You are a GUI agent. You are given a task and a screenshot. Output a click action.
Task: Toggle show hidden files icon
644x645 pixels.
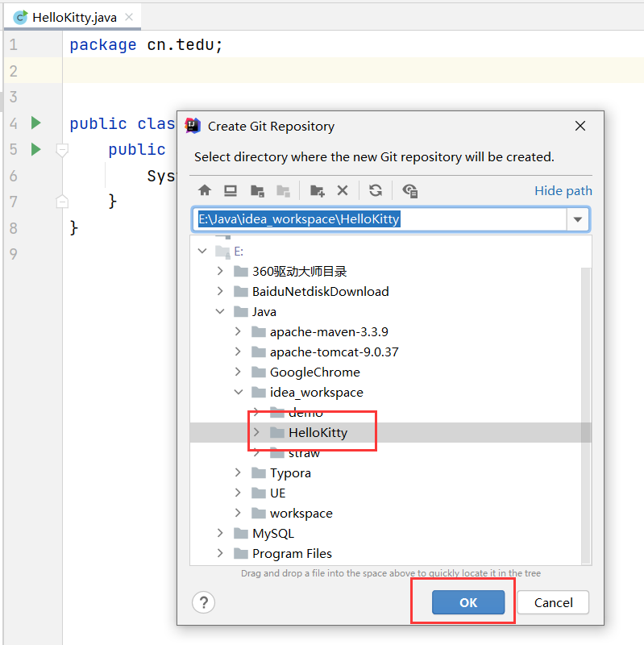pyautogui.click(x=410, y=191)
